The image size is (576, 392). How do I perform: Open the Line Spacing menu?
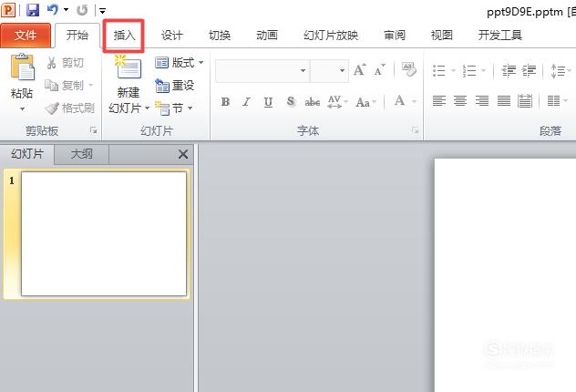(x=561, y=70)
